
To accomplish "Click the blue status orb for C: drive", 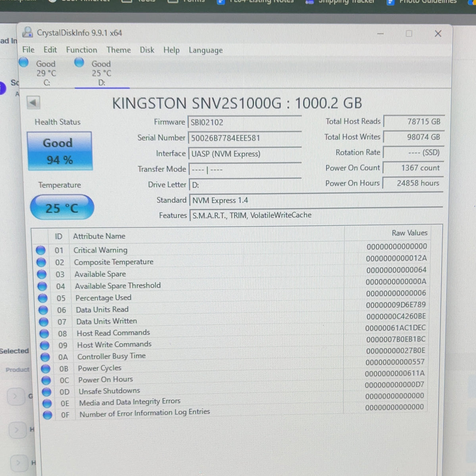I will [24, 62].
